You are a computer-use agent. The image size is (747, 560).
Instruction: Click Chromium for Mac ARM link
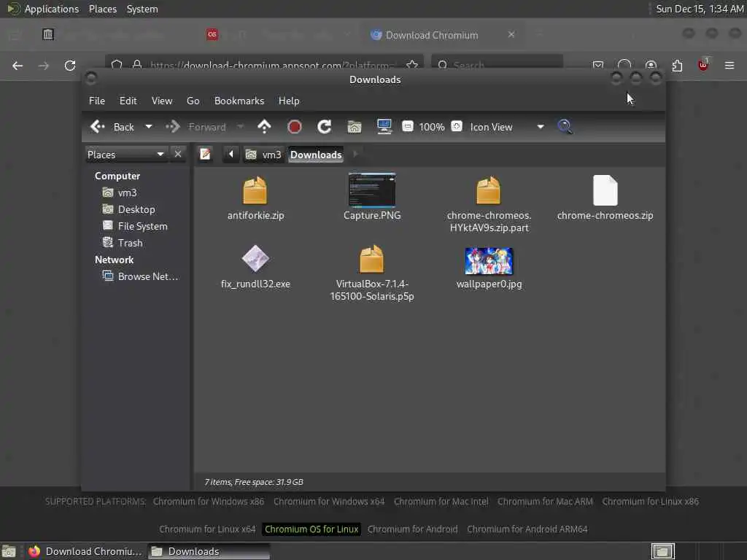(x=545, y=502)
